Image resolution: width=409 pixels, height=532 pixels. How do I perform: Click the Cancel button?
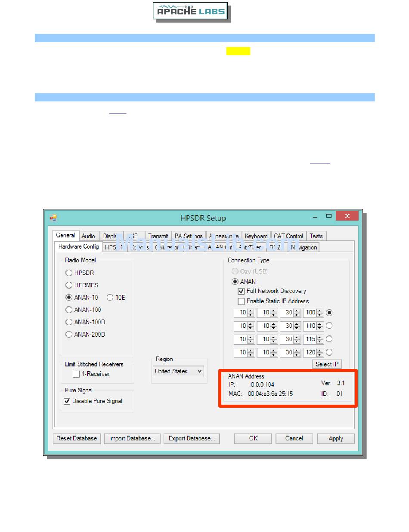coord(294,439)
